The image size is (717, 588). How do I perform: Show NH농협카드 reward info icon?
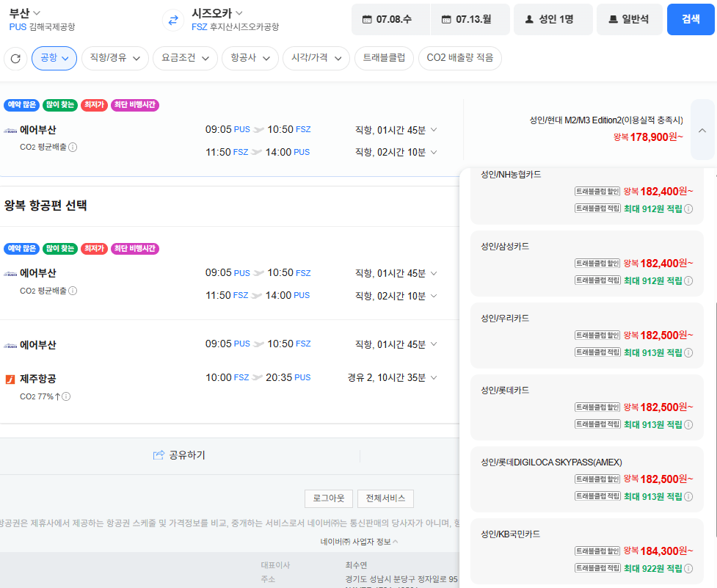[688, 209]
